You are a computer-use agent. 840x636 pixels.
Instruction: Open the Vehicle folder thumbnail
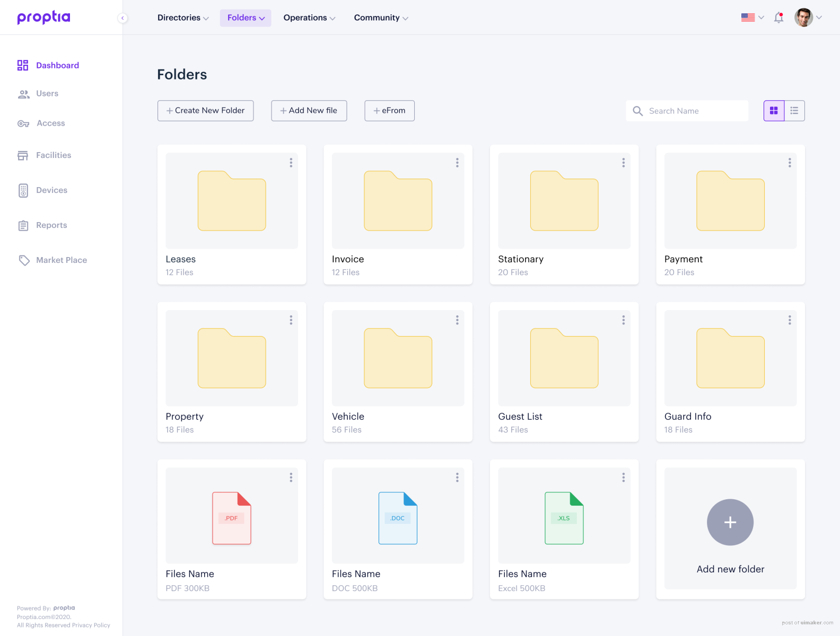(x=398, y=358)
